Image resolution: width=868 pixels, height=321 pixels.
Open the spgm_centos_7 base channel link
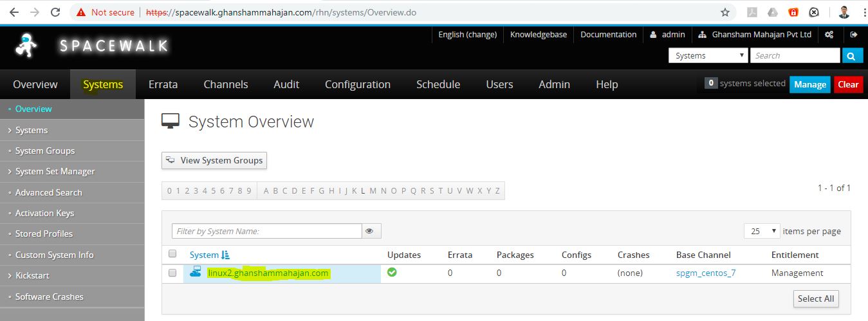click(705, 273)
